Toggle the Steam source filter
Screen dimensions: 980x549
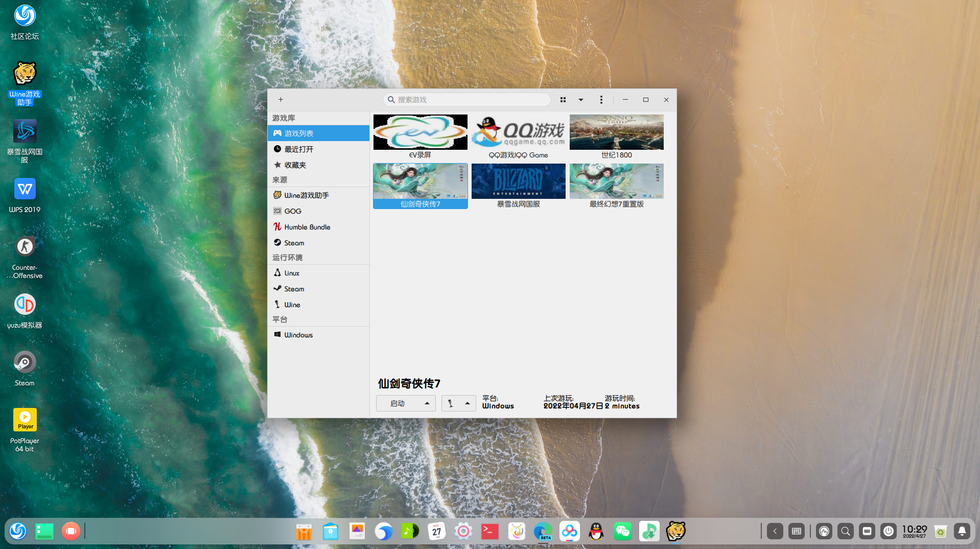(294, 242)
